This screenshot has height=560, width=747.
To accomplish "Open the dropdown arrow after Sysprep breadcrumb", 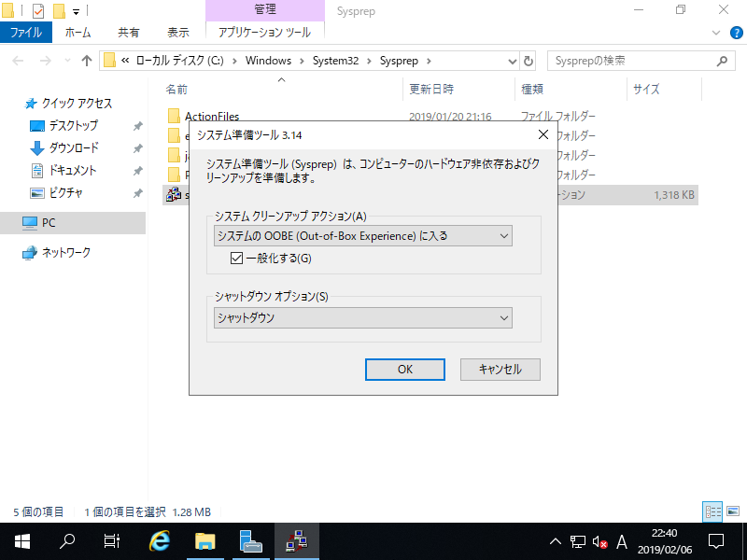I will 429,61.
